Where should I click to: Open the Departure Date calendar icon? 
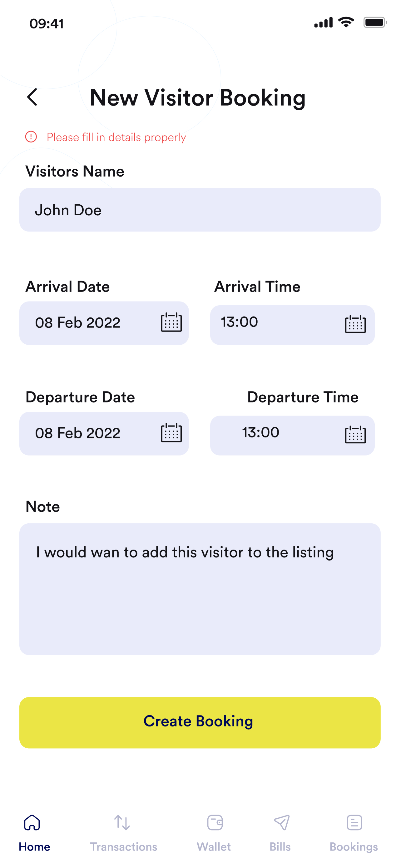(x=171, y=433)
